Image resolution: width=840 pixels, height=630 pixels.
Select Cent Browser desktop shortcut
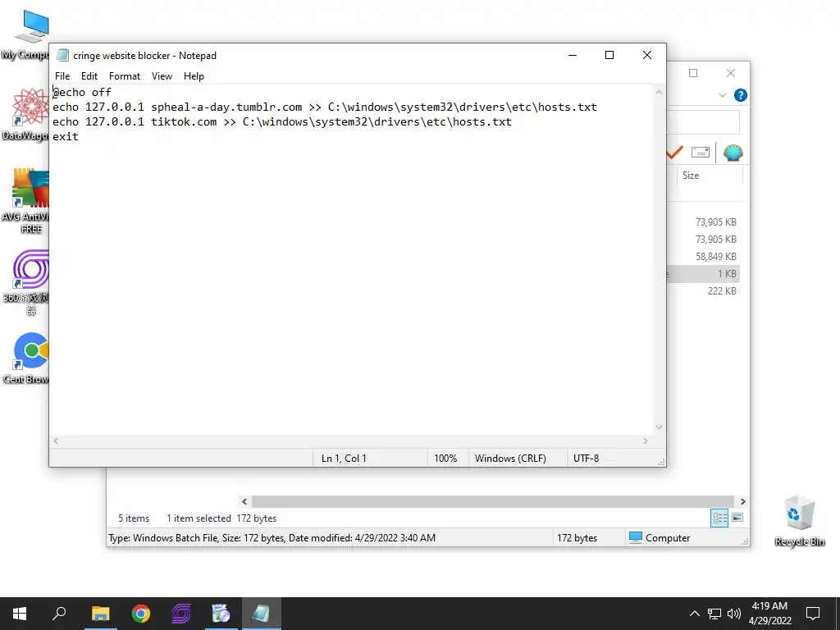27,358
